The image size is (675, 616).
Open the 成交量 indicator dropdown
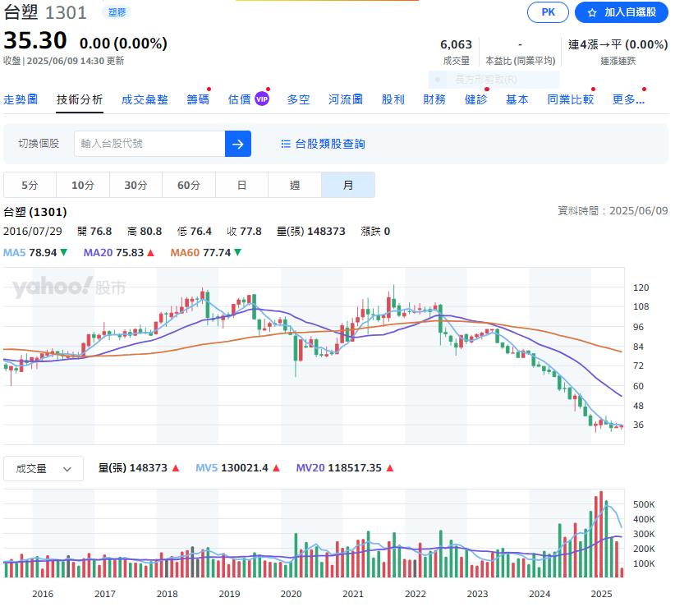44,468
